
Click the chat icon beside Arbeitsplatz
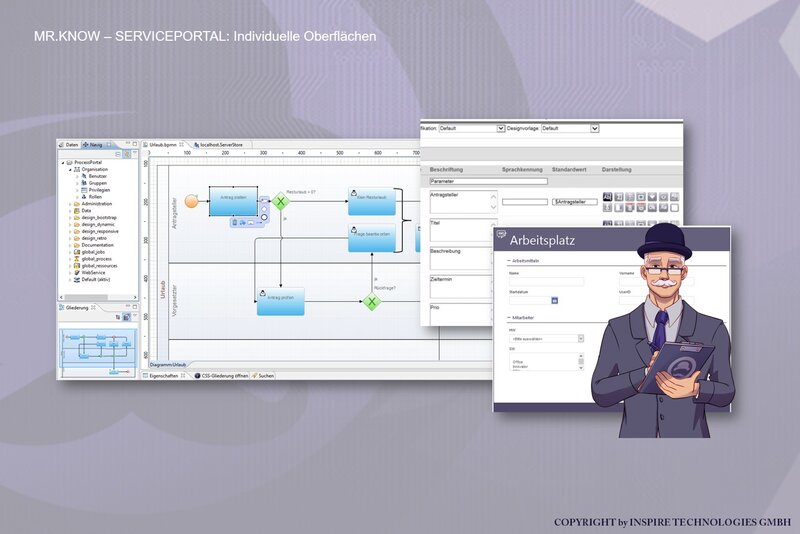[x=502, y=234]
